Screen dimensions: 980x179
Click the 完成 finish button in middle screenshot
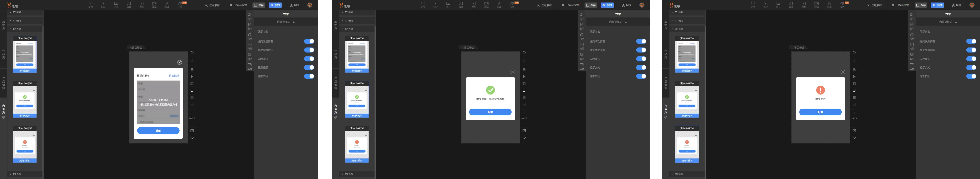point(608,5)
